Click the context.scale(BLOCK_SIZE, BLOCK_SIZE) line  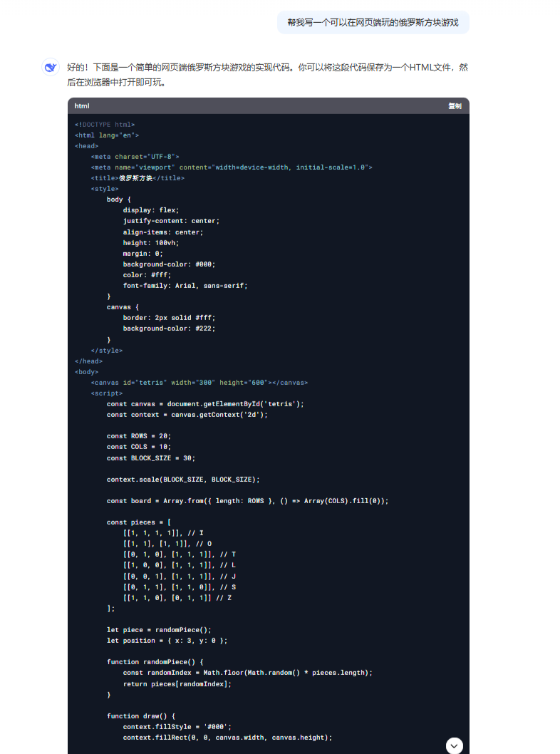[x=183, y=480]
